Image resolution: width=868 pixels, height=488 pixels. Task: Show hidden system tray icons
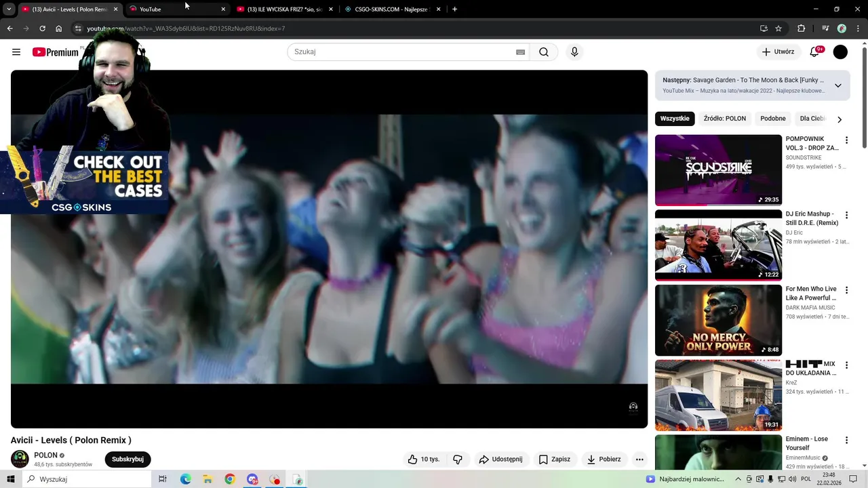(738, 479)
